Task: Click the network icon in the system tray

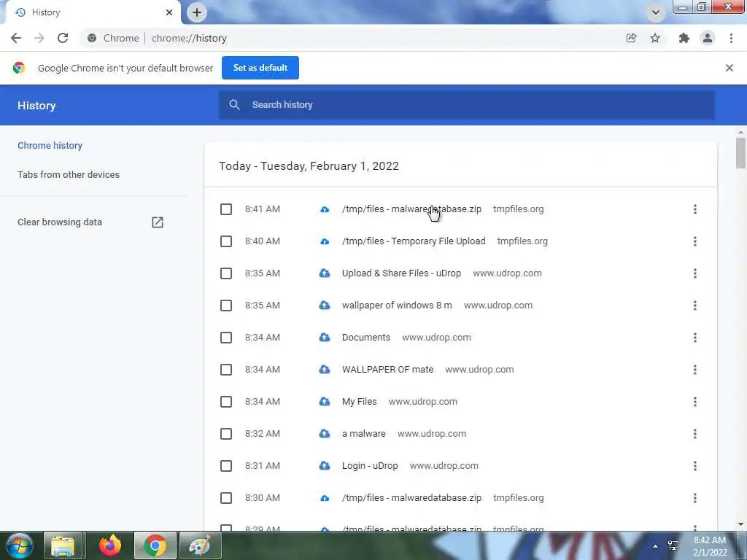Action: 673,545
